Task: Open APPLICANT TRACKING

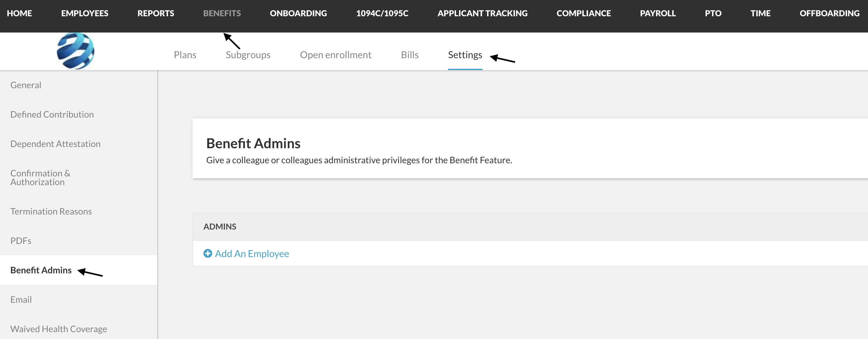Action: [x=482, y=13]
